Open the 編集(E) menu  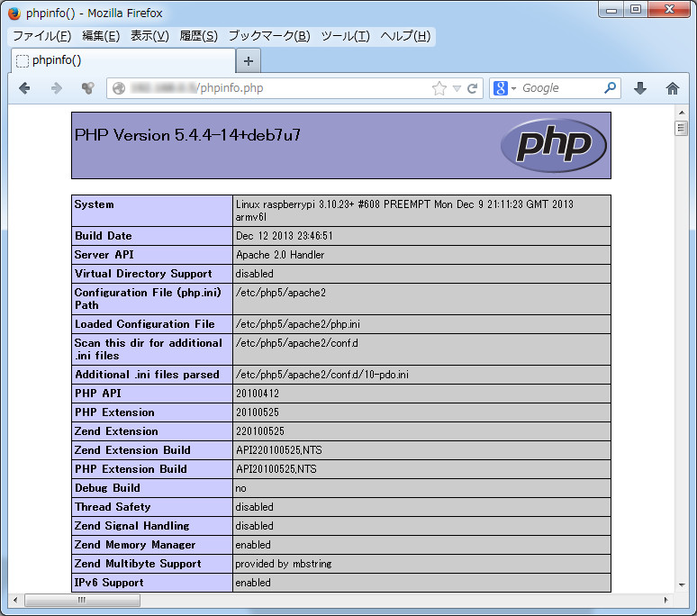[101, 36]
